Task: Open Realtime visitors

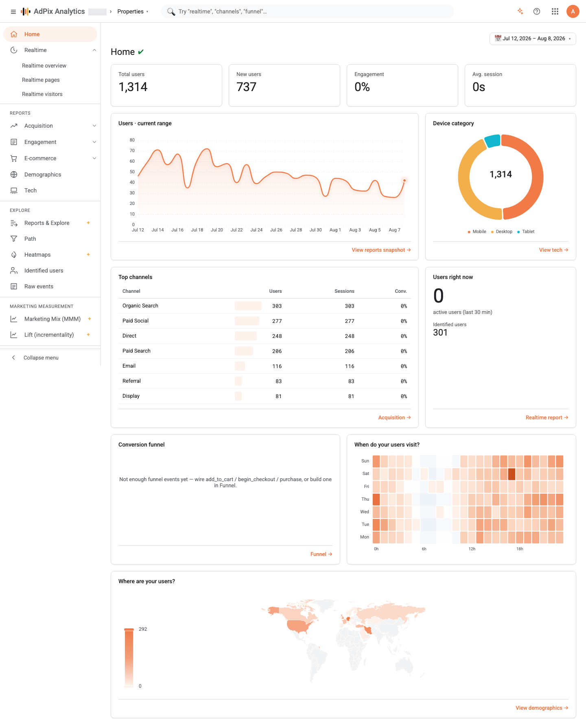Action: click(42, 94)
